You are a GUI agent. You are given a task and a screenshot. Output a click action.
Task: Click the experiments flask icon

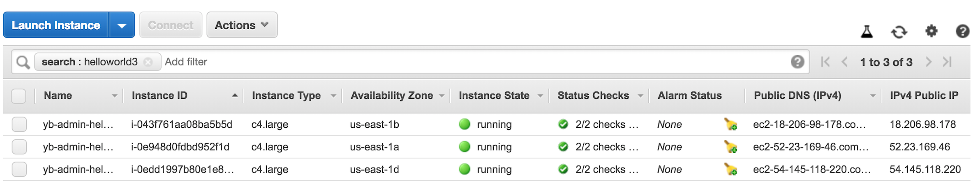pos(867,31)
